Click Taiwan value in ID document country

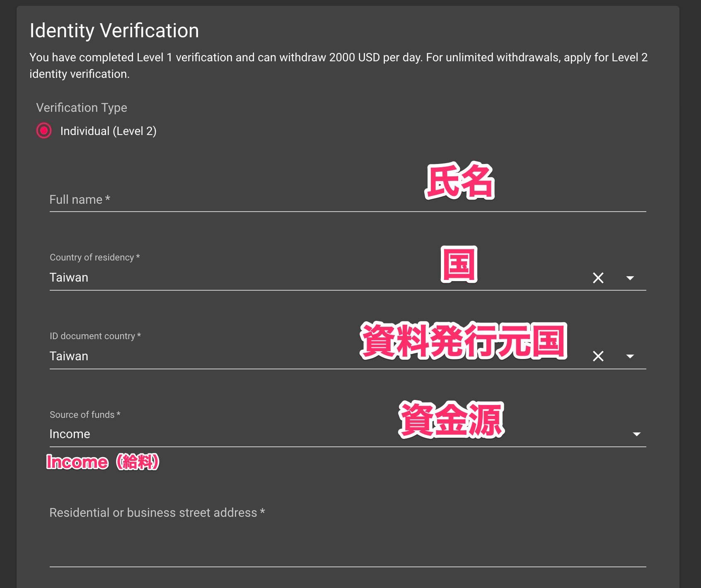[69, 356]
